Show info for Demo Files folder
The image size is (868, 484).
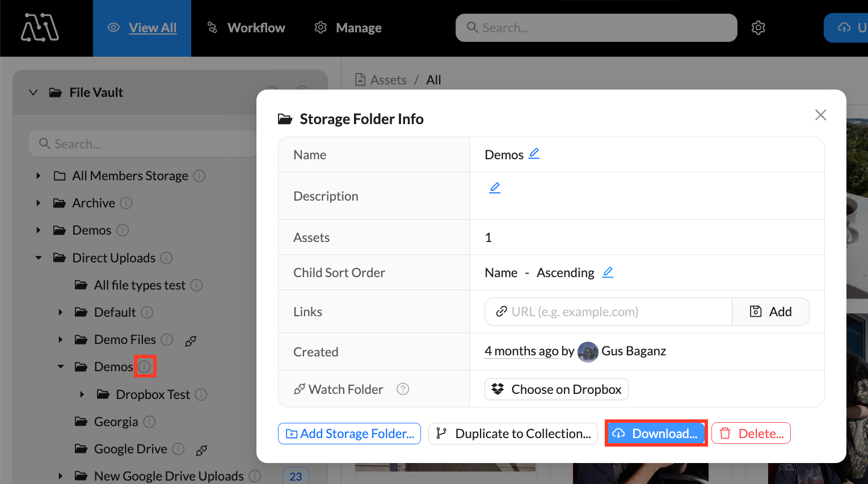tap(167, 339)
